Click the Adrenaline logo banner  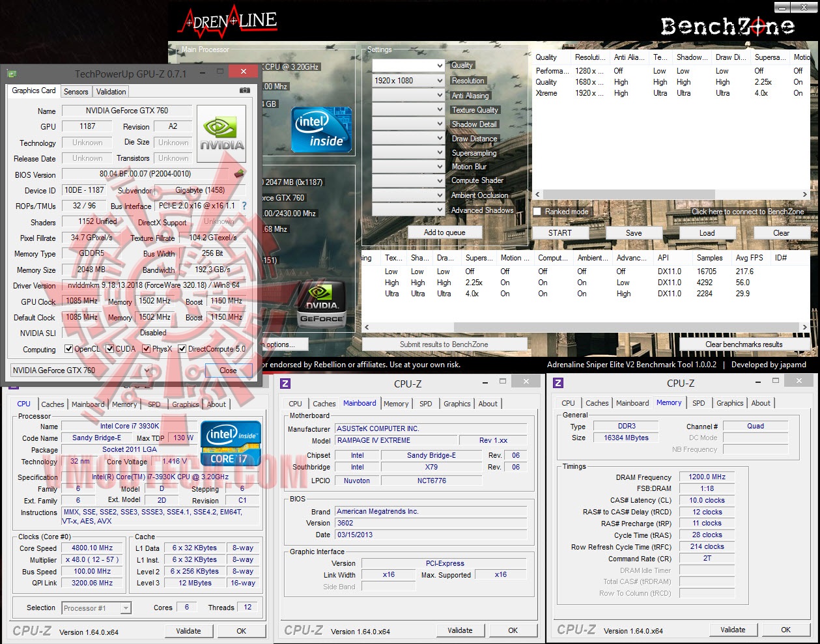pos(227,23)
